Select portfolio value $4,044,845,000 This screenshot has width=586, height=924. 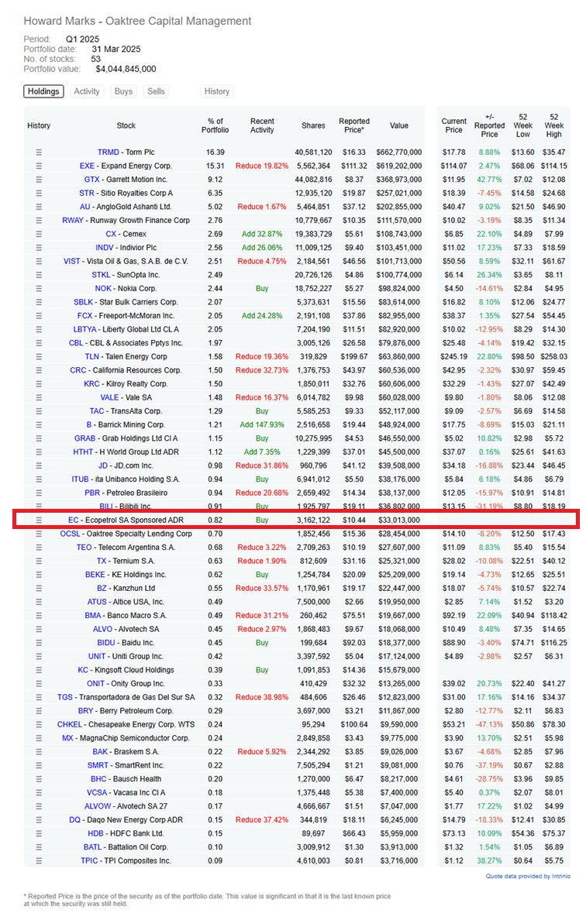coord(126,69)
